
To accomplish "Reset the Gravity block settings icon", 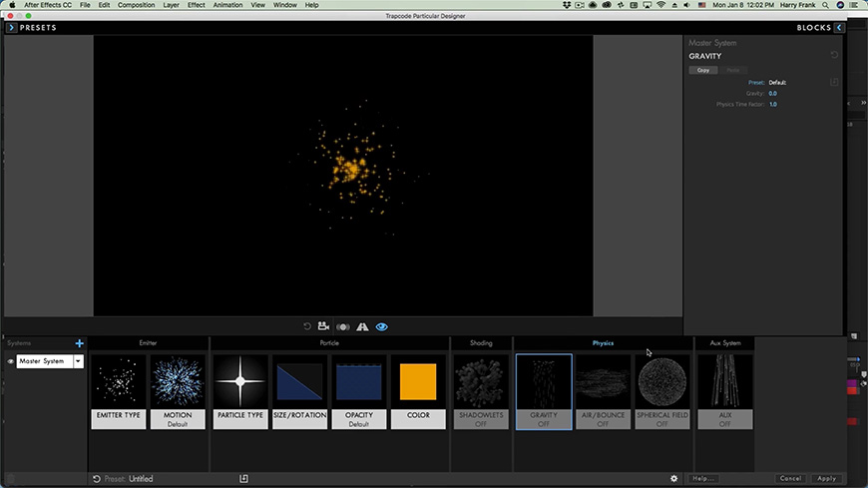I will pos(834,55).
